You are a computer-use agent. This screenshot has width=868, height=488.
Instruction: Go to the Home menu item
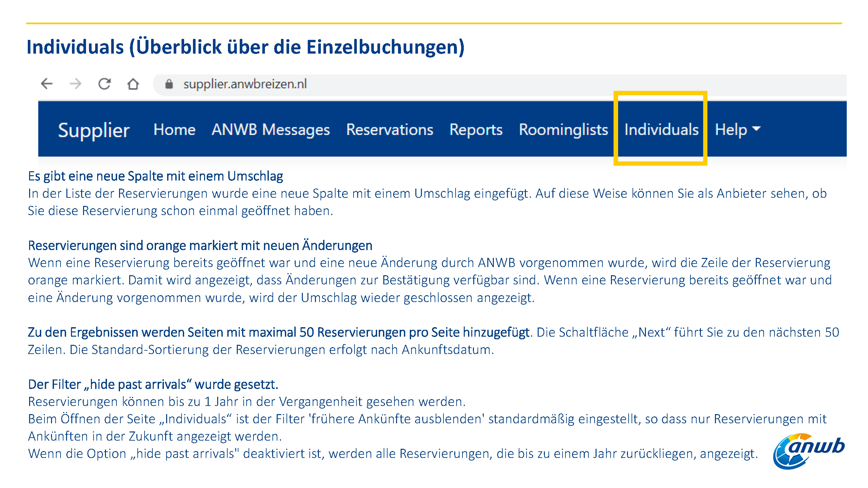[174, 130]
